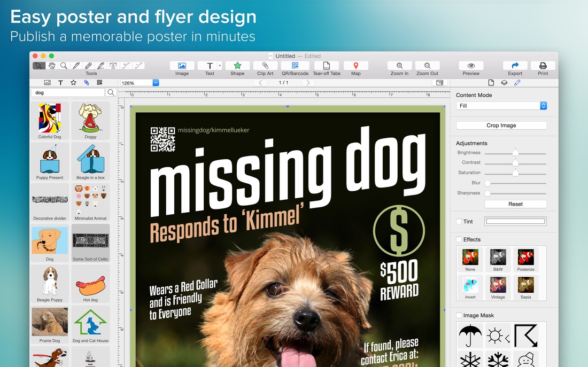The width and height of the screenshot is (588, 367).
Task: Select the None effect thumbnail
Action: 470,260
